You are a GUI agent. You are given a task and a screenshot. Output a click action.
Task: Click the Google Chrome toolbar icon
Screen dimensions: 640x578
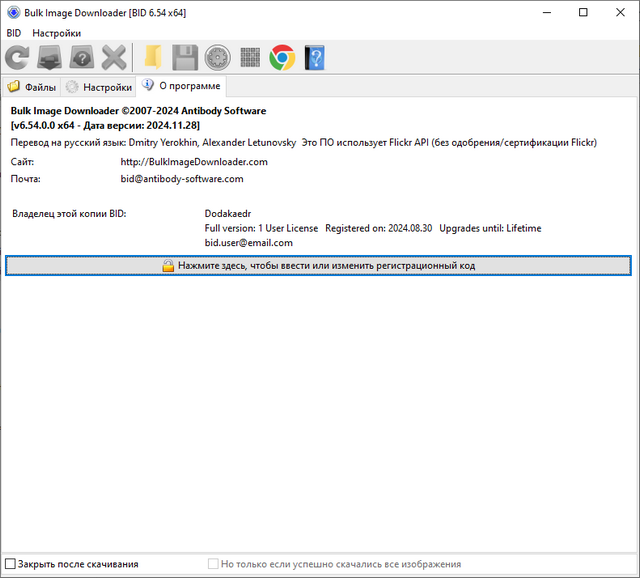tap(282, 58)
